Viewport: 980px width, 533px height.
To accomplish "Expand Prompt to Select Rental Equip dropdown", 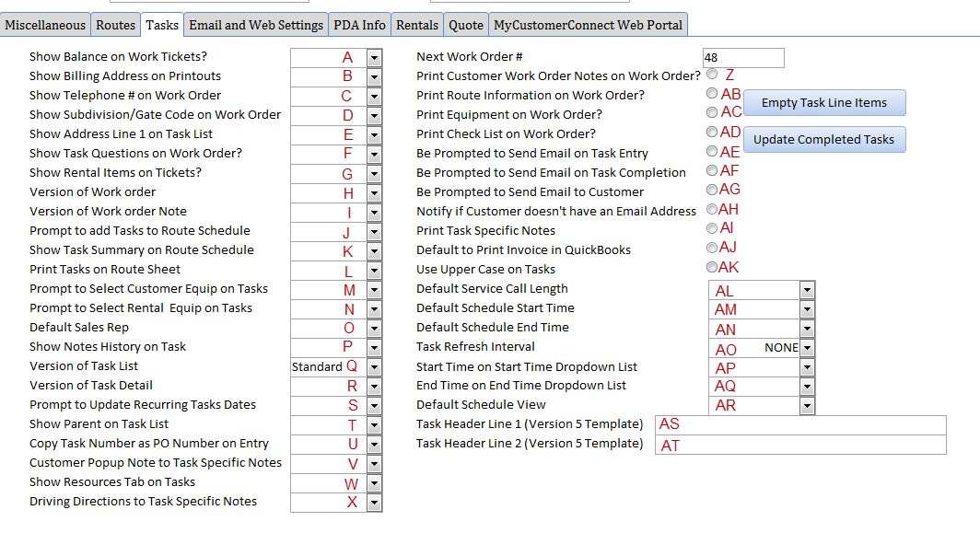I will pyautogui.click(x=374, y=310).
